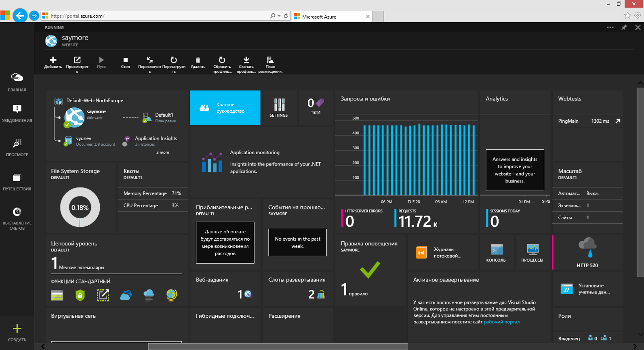This screenshot has width=644, height=350.
Task: Open the blade's ellipsis more menu
Action: [610, 27]
